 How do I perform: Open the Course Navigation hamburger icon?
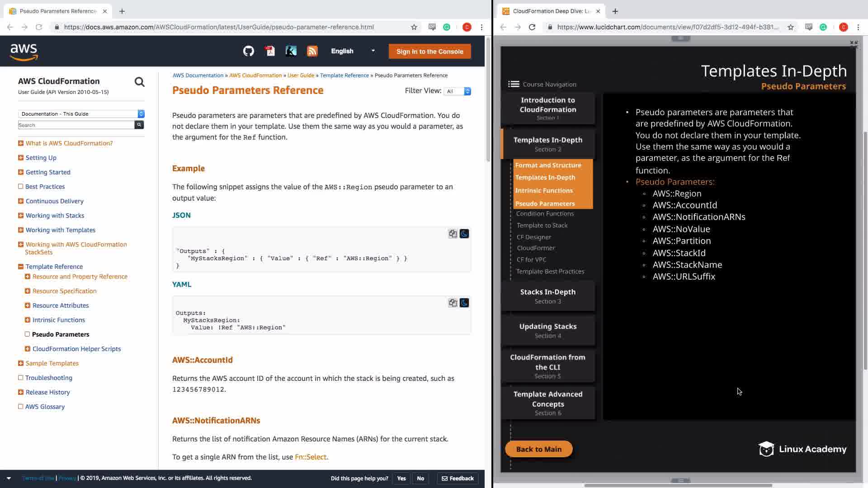pyautogui.click(x=514, y=84)
